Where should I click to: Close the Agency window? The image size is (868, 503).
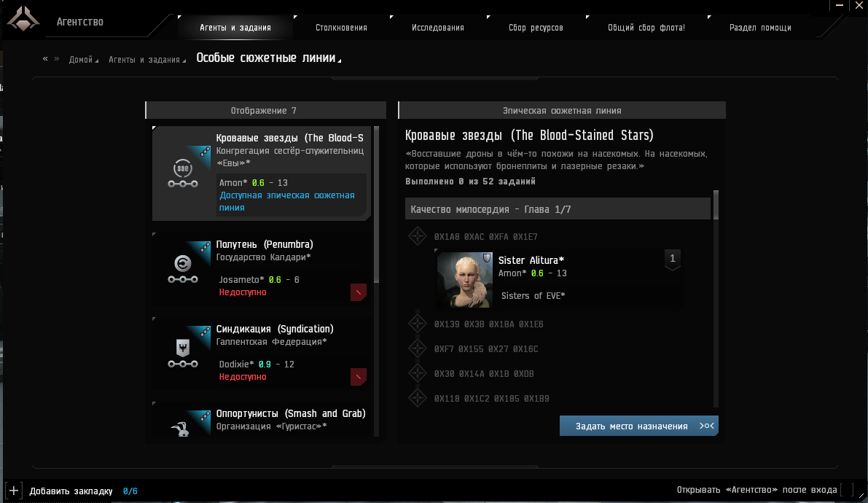(x=859, y=5)
